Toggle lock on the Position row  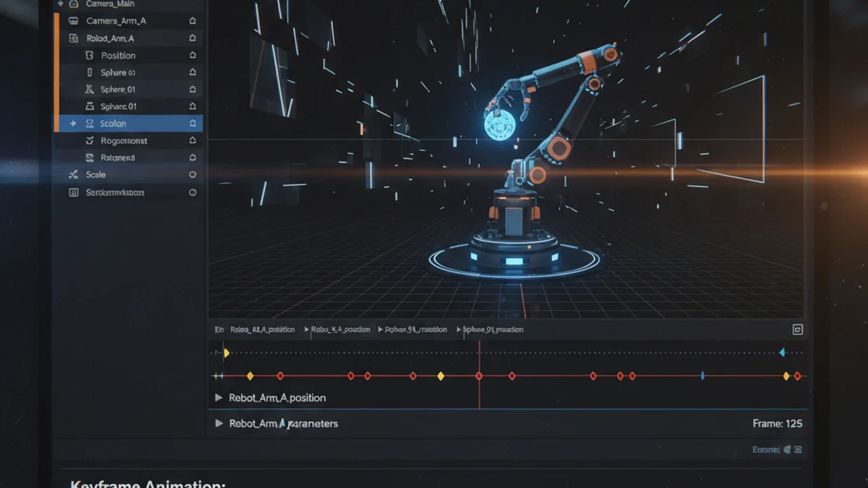193,56
